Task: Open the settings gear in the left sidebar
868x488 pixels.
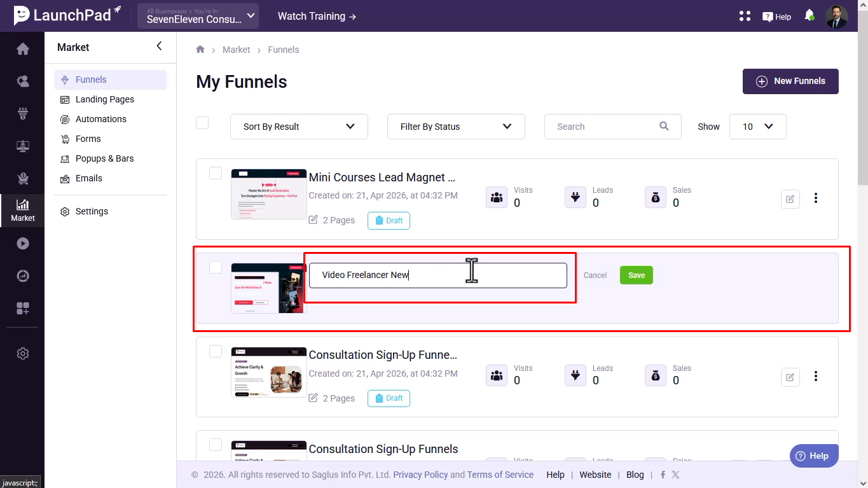Action: point(23,354)
